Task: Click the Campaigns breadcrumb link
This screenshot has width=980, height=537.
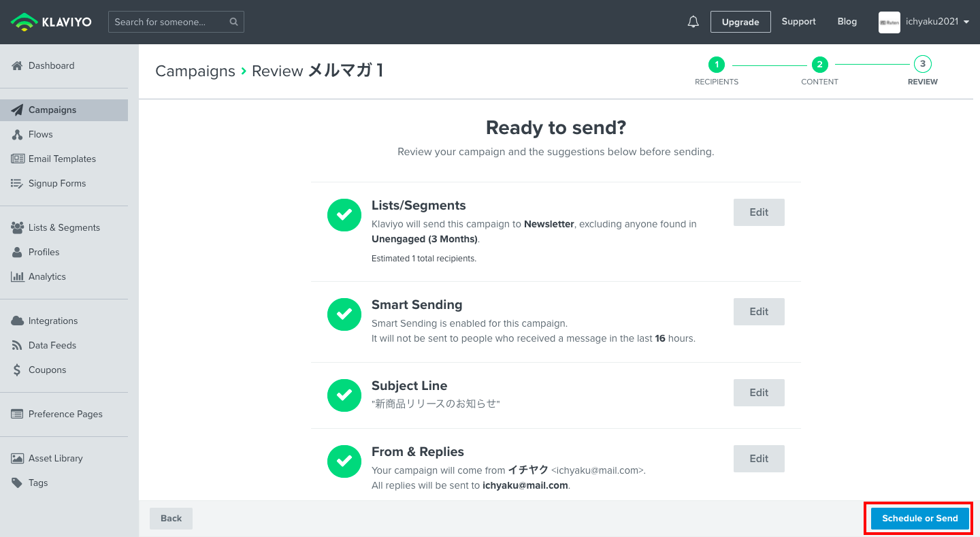Action: point(195,71)
